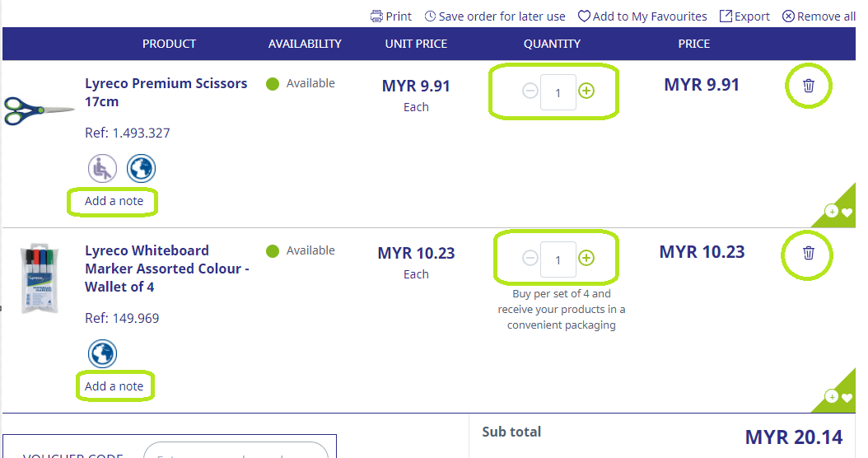Viewport: 868px width, 458px height.
Task: Decrease quantity of Whiteboard Marker wallet
Action: [530, 258]
